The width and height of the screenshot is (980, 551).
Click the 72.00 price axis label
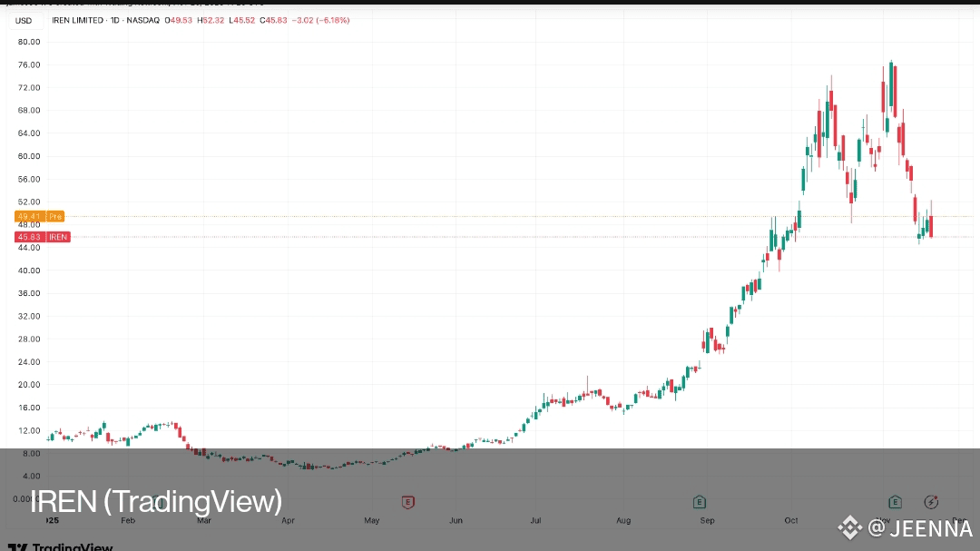(x=29, y=87)
